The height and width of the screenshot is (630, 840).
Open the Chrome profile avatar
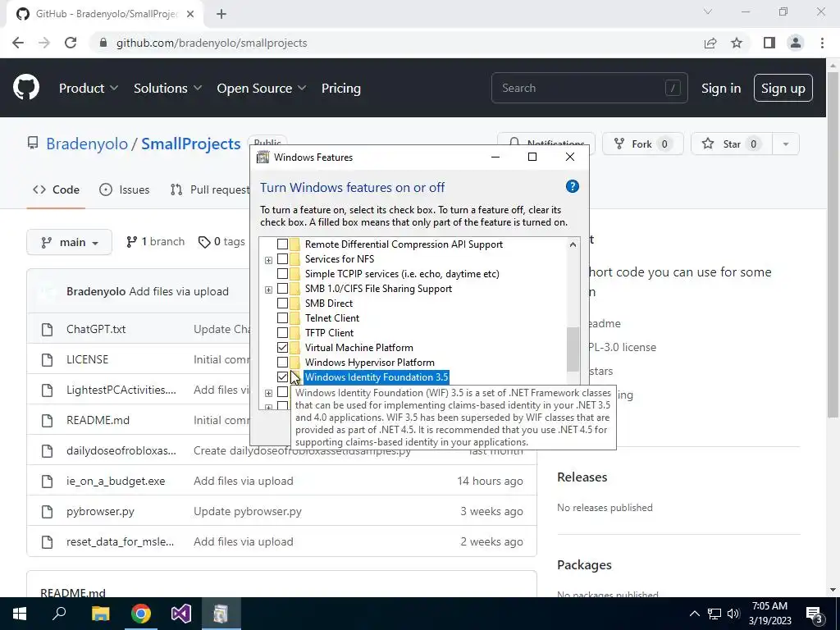point(796,43)
